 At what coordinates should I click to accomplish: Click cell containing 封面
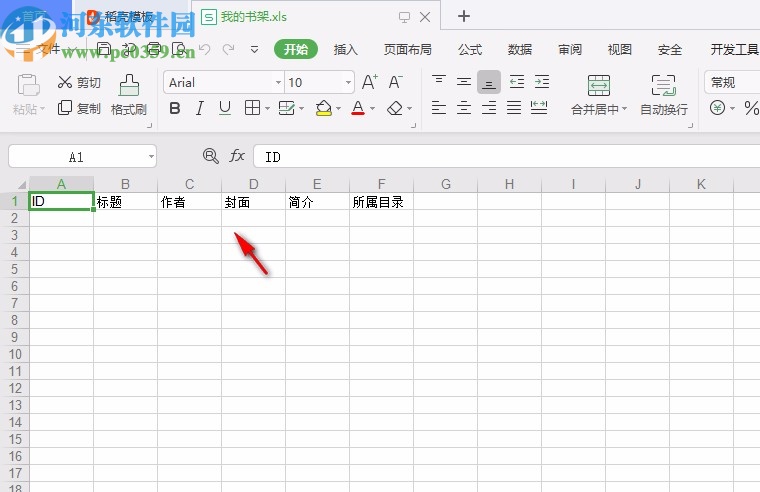pyautogui.click(x=253, y=201)
